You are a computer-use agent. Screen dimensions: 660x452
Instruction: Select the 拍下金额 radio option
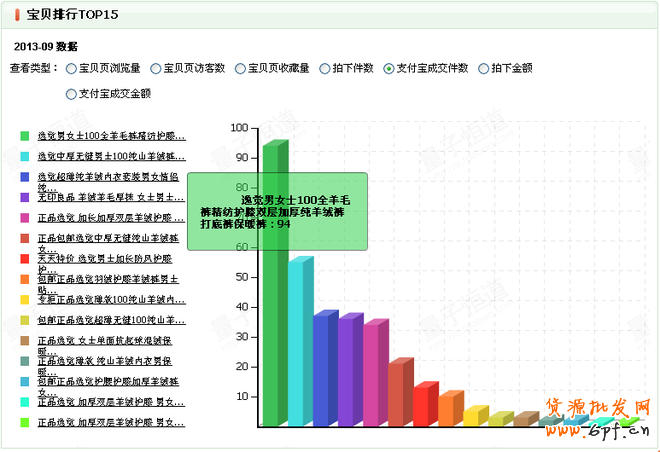tap(484, 69)
